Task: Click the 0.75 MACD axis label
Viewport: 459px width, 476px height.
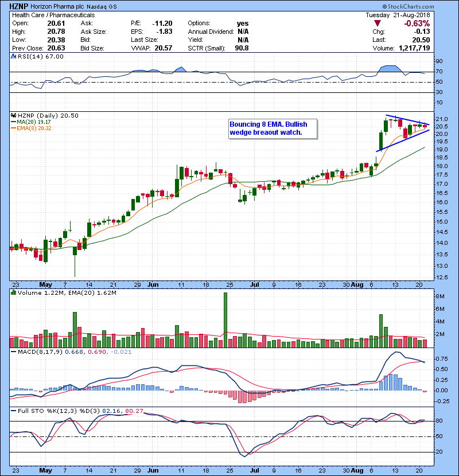Action: [x=441, y=359]
